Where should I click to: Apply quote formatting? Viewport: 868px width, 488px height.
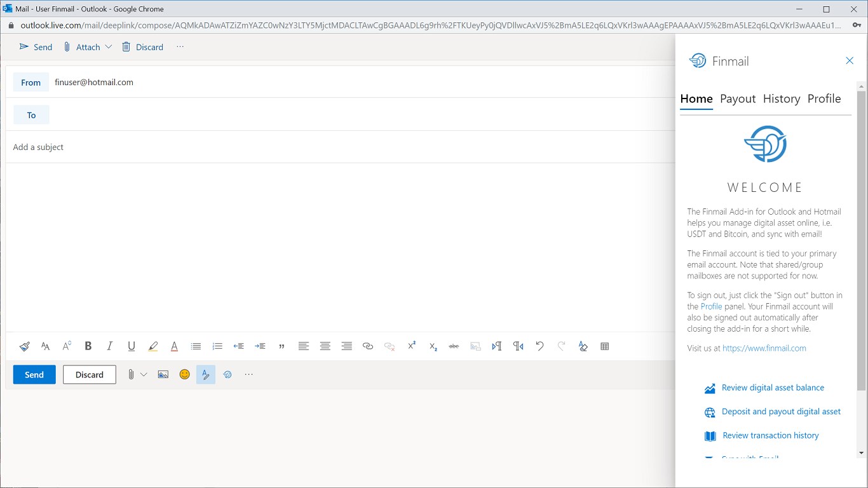coord(281,346)
